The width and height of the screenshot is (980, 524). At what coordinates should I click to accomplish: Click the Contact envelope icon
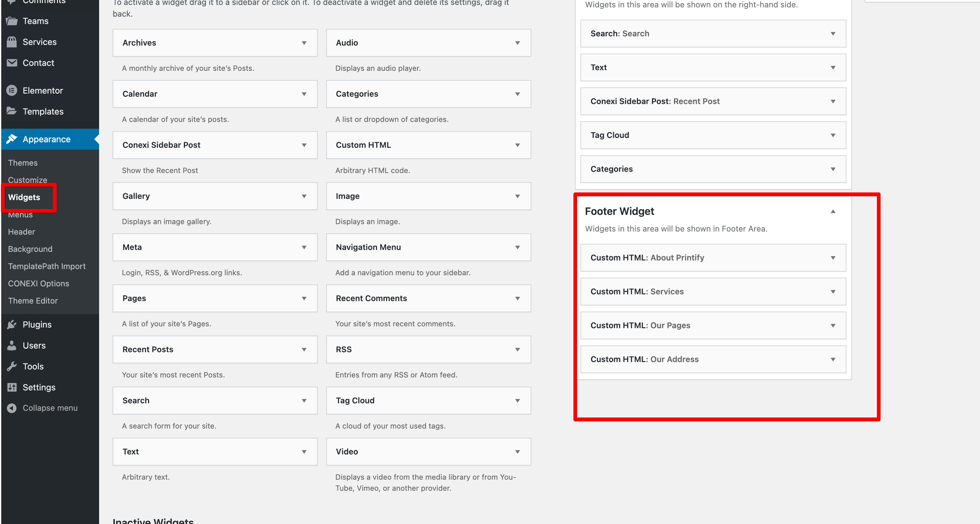pos(12,63)
